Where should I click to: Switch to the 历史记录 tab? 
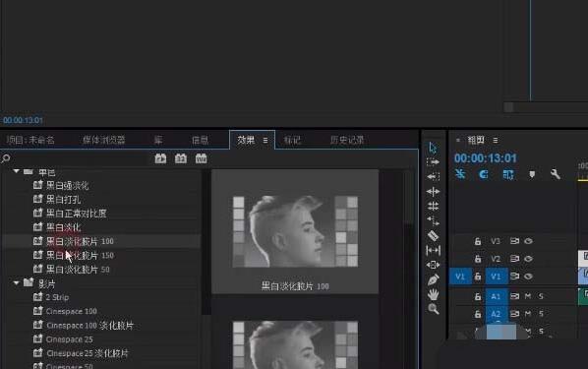[347, 140]
